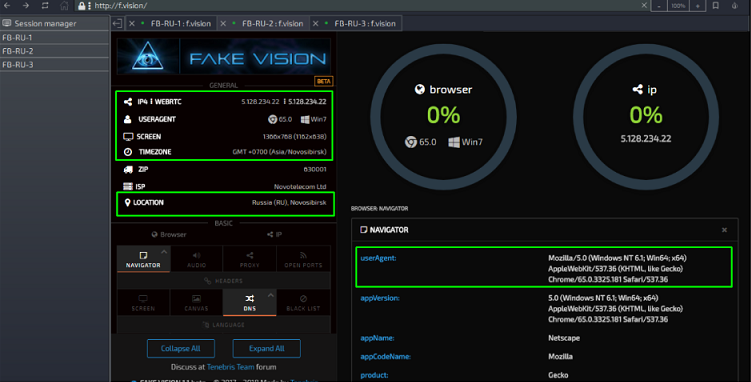Screen dimensions: 751x382
Task: Click the GMT +0700 (Asia/Novosibirsk) value
Action: coord(279,152)
